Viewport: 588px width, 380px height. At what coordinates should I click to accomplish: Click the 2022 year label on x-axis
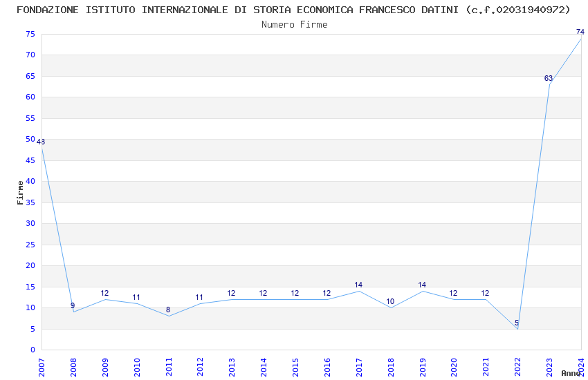click(517, 368)
